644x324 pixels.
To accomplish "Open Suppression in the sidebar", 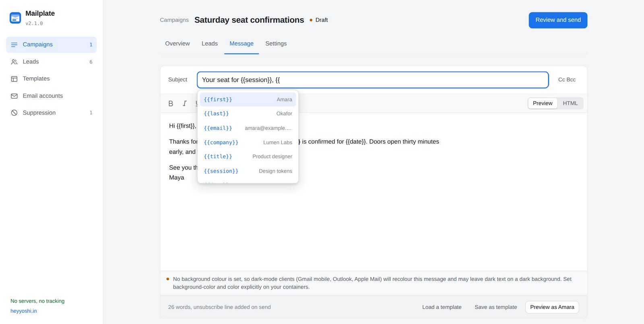I will click(x=52, y=113).
